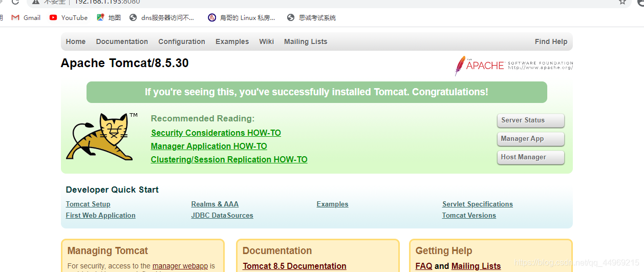This screenshot has height=272, width=644.
Task: Open the JDBC DataSources link
Action: tap(222, 215)
